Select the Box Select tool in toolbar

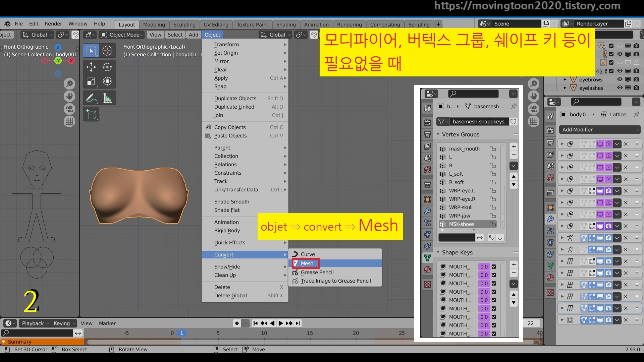(x=91, y=51)
